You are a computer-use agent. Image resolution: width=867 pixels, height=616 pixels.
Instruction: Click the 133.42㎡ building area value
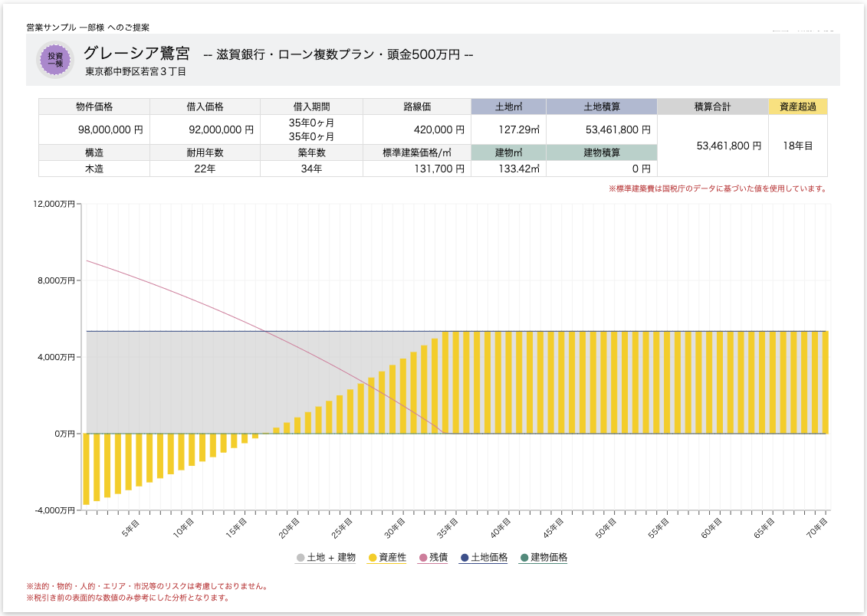pyautogui.click(x=509, y=169)
